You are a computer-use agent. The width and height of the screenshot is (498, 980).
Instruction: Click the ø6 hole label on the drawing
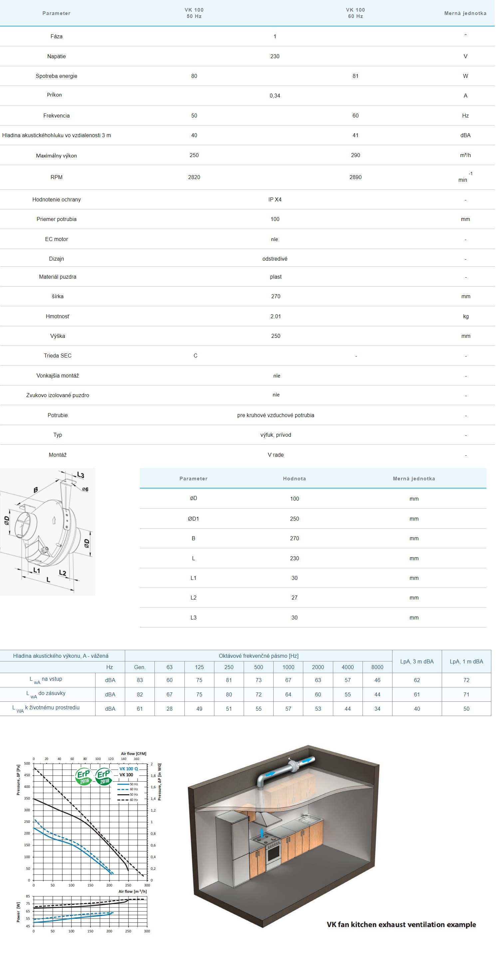[x=85, y=490]
